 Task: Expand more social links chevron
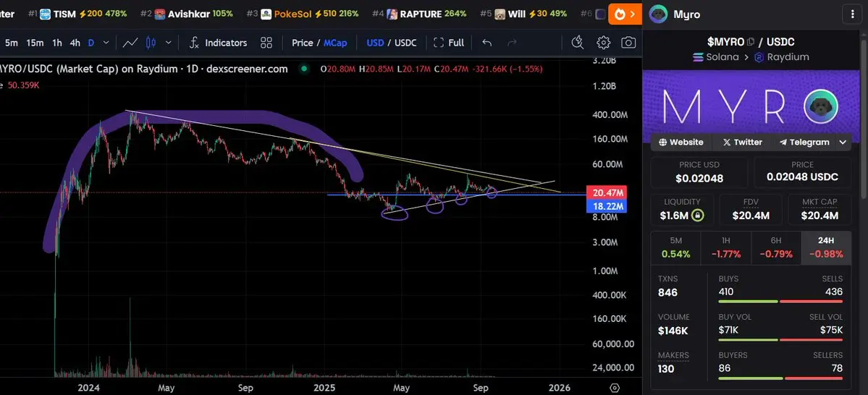pyautogui.click(x=843, y=143)
